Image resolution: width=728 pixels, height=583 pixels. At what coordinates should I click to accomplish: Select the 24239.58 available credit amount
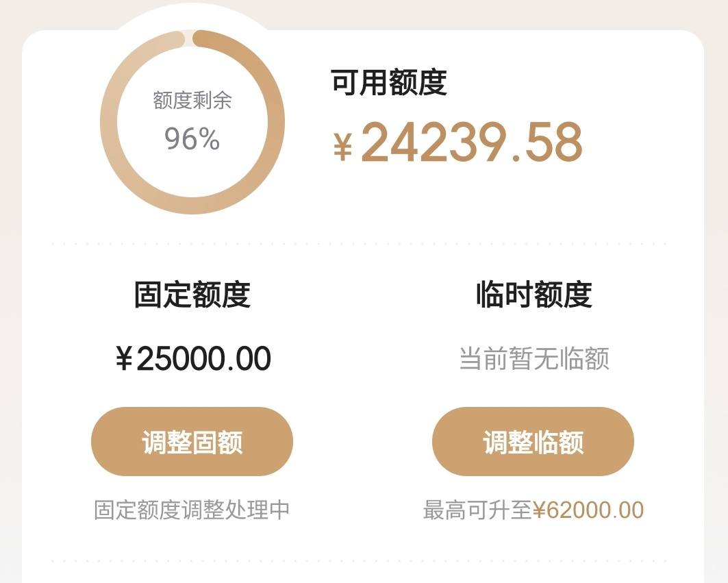[x=471, y=142]
